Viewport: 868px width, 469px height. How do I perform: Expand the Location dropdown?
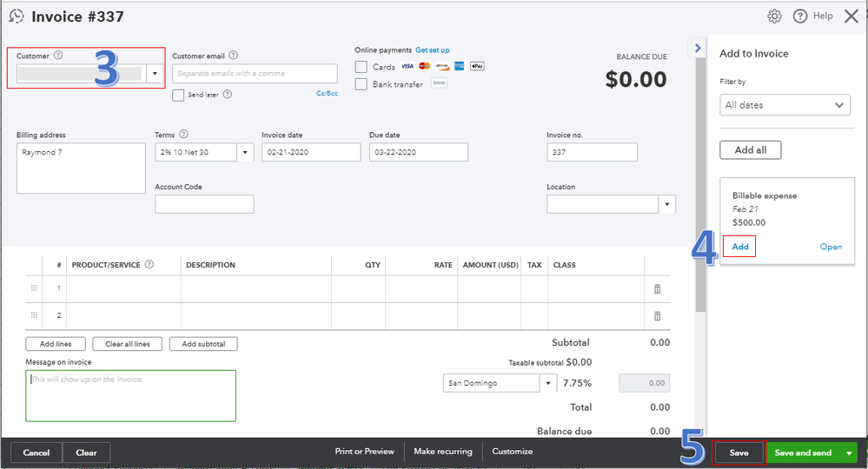coord(667,205)
